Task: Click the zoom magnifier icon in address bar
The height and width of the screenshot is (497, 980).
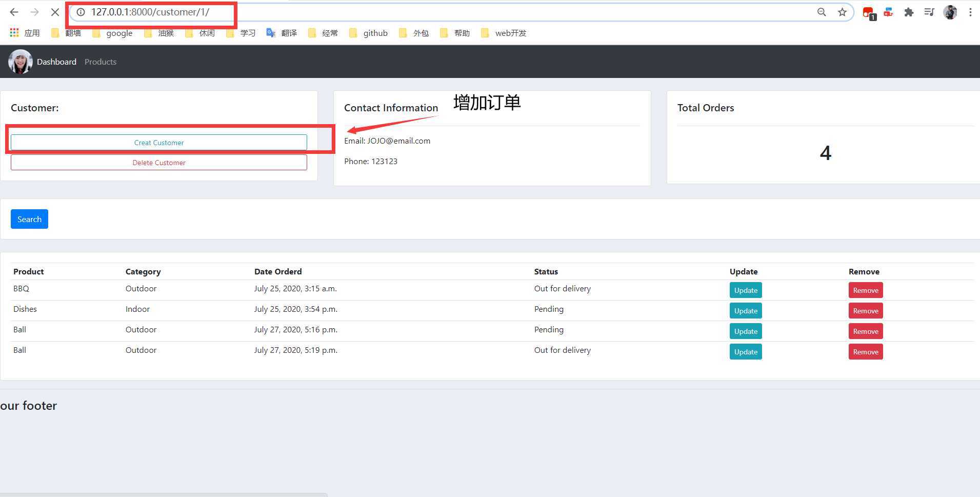Action: pos(822,12)
